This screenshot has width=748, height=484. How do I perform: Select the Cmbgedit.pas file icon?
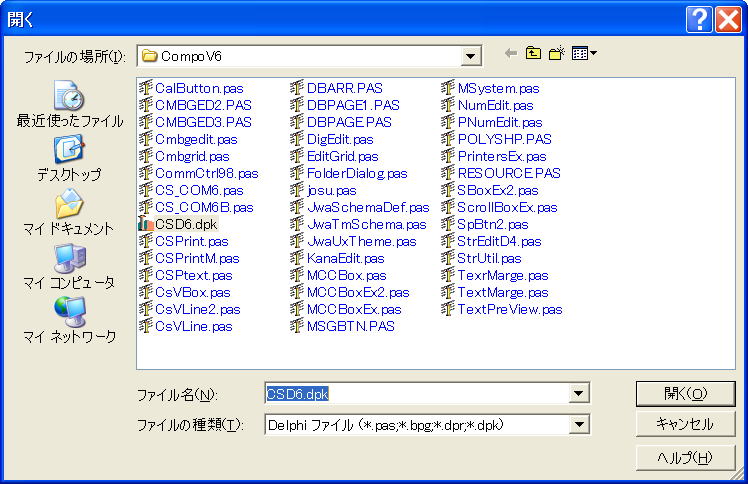point(145,139)
